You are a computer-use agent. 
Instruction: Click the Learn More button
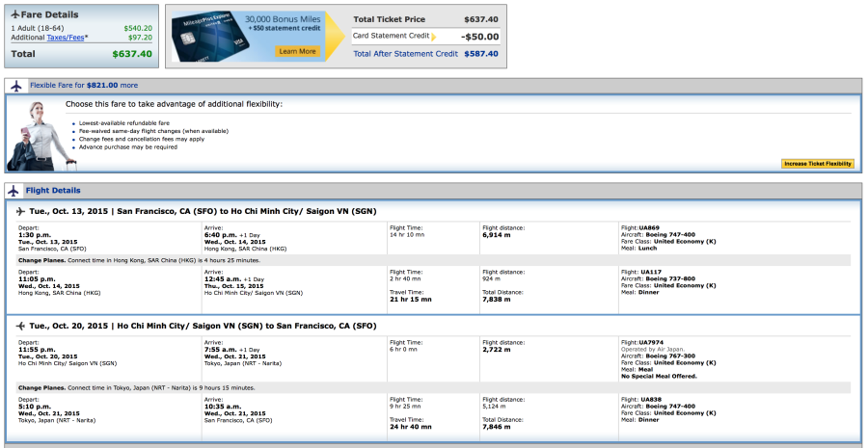(x=297, y=51)
